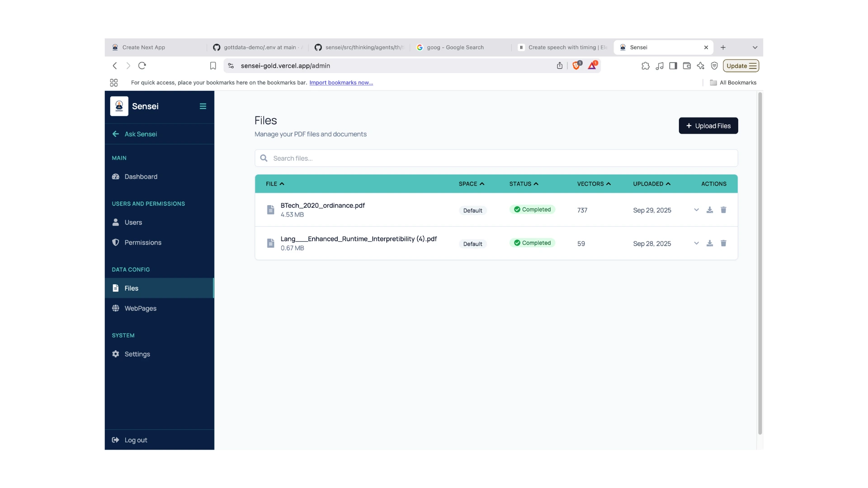The height and width of the screenshot is (488, 868).
Task: Open the browser share icon
Action: (x=560, y=66)
